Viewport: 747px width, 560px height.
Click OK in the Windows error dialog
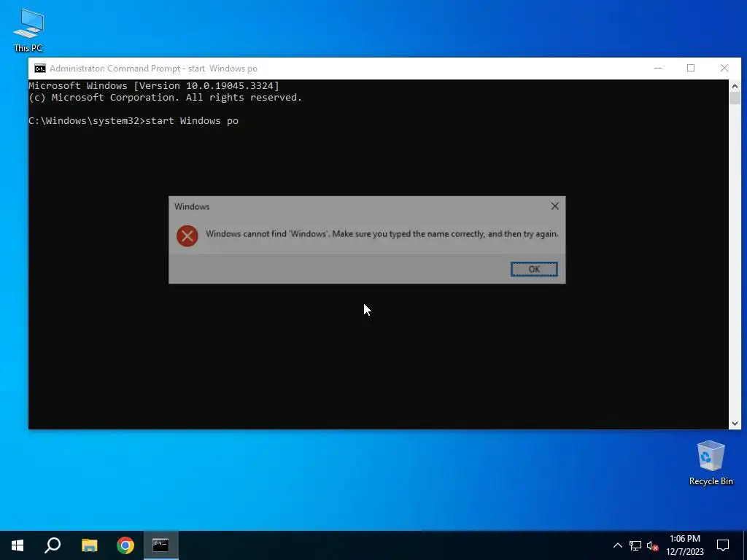534,269
